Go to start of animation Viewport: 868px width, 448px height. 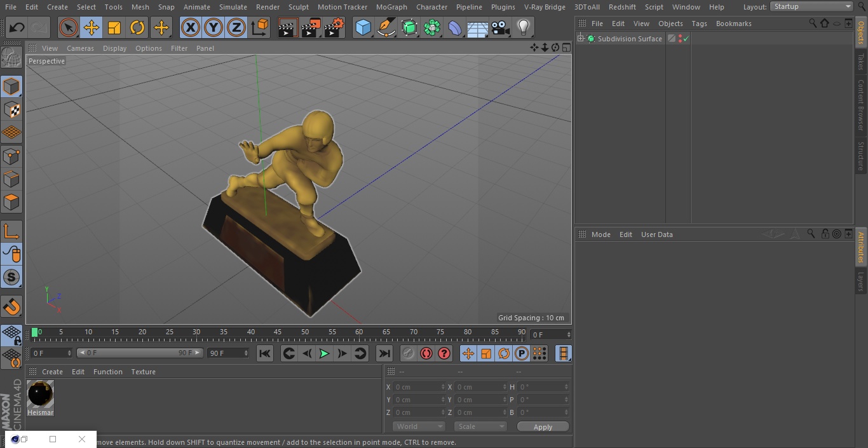click(265, 353)
